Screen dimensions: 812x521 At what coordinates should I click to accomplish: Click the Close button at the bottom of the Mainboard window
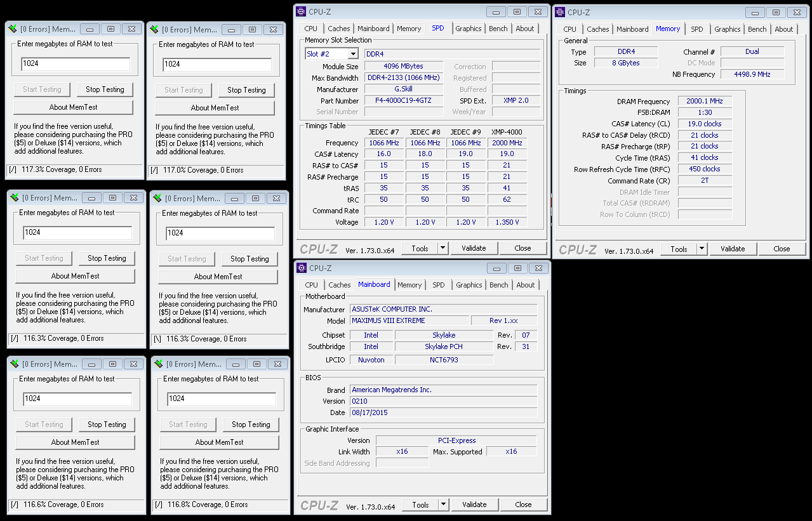pos(524,505)
